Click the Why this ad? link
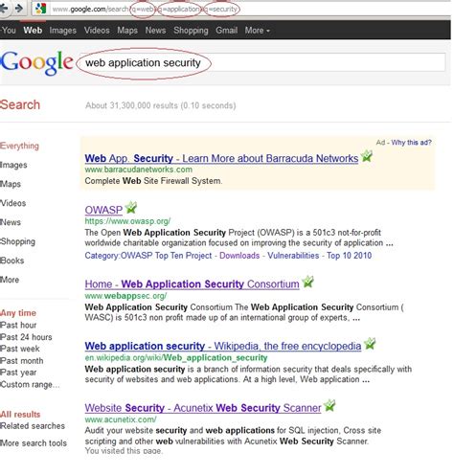 [x=411, y=143]
